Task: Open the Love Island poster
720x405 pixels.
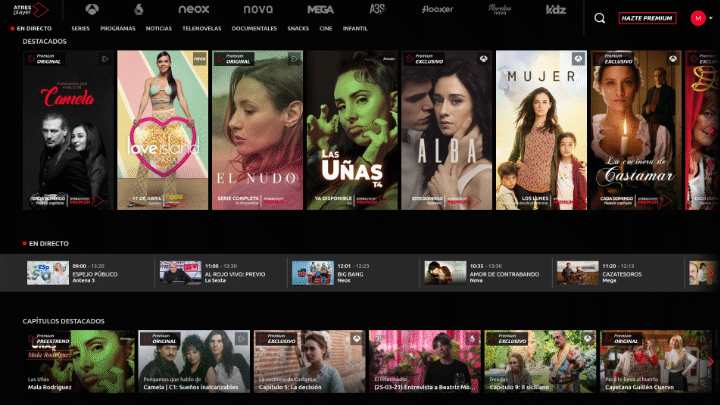Action: (163, 130)
